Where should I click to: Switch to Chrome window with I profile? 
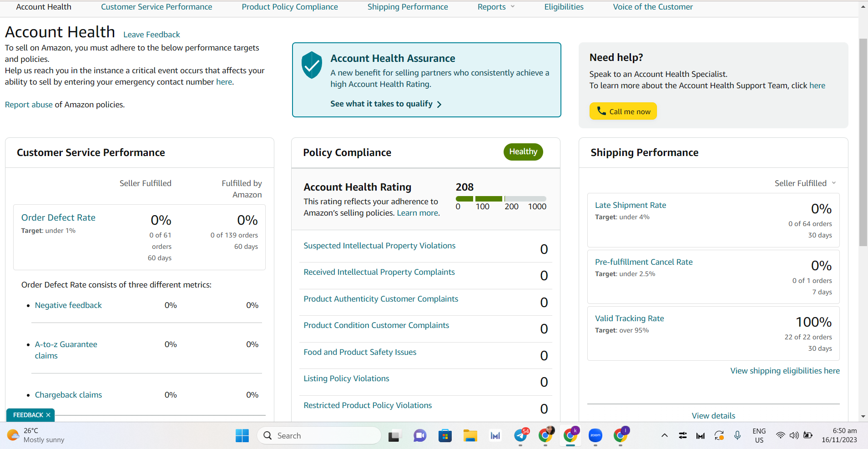point(621,435)
